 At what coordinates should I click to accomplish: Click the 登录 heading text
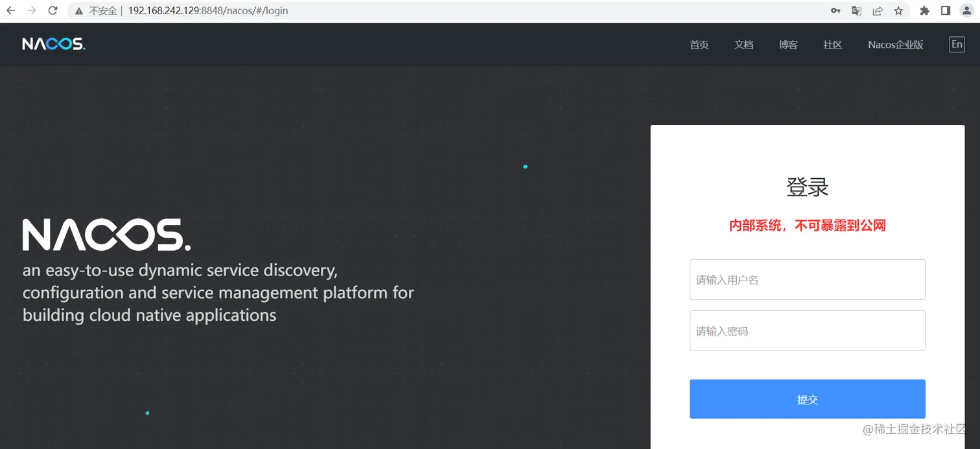point(808,187)
